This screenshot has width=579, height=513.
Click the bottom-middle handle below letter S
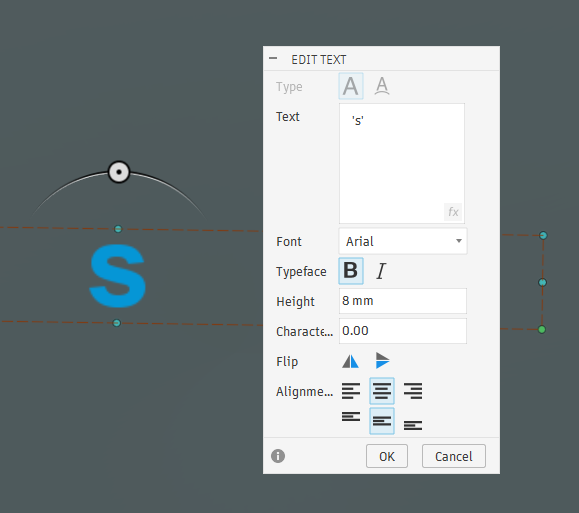coord(116,323)
